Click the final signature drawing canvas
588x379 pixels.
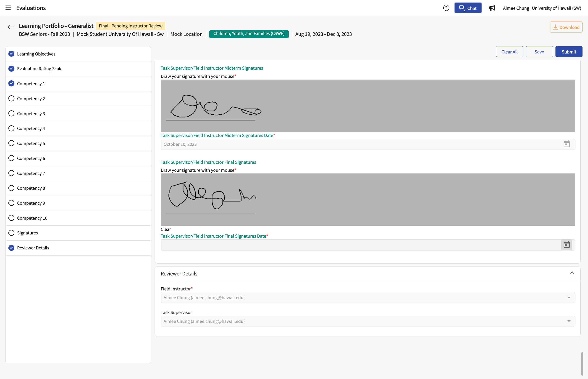tap(367, 200)
